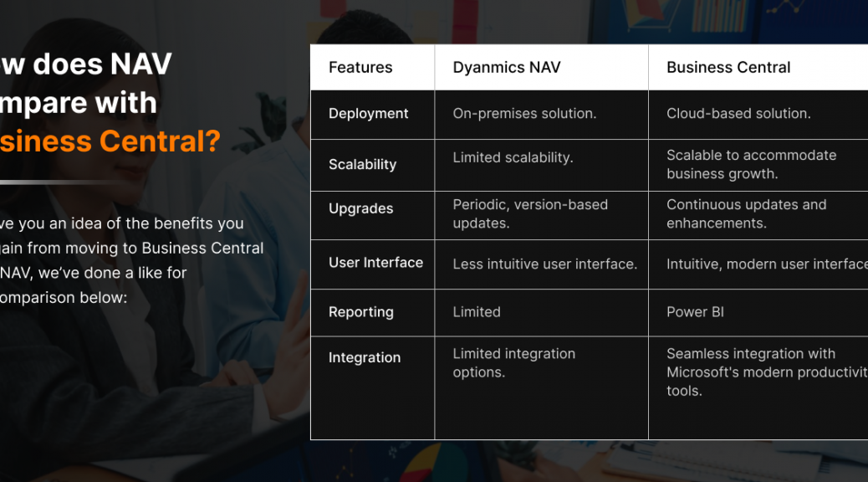Click the orange Business Central heading text
The image size is (868, 482).
110,141
